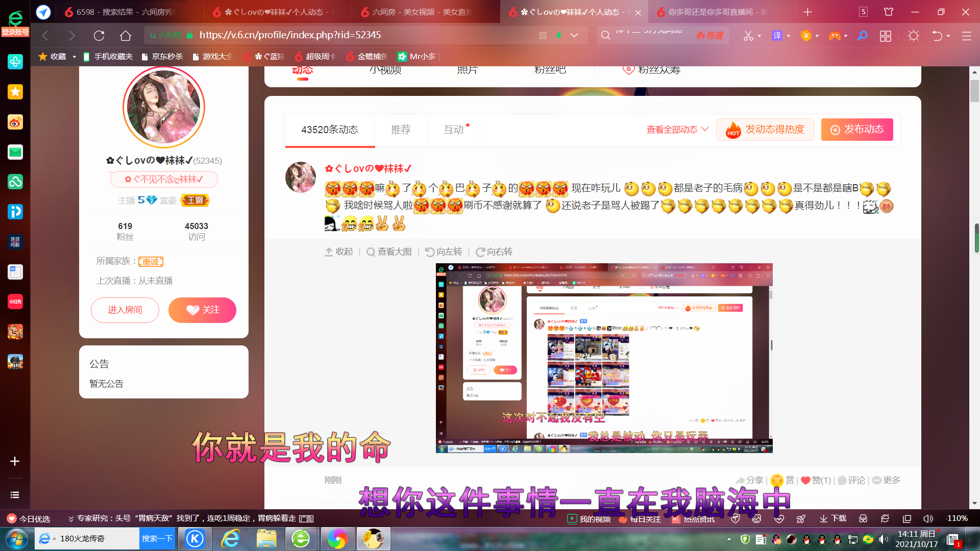Click the 搜索一下 taskbar search button
Viewport: 980px width, 551px height.
pos(157,539)
